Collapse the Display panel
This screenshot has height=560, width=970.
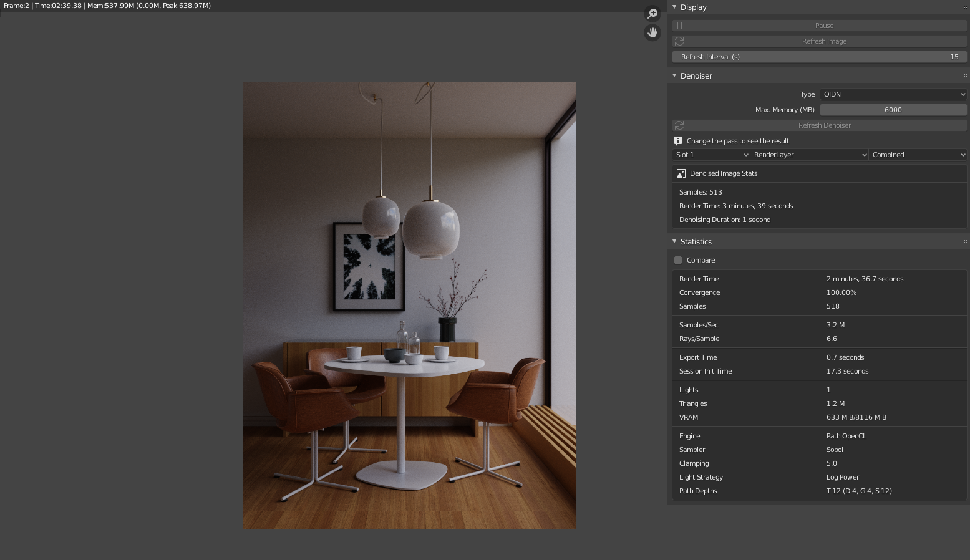[x=674, y=7]
